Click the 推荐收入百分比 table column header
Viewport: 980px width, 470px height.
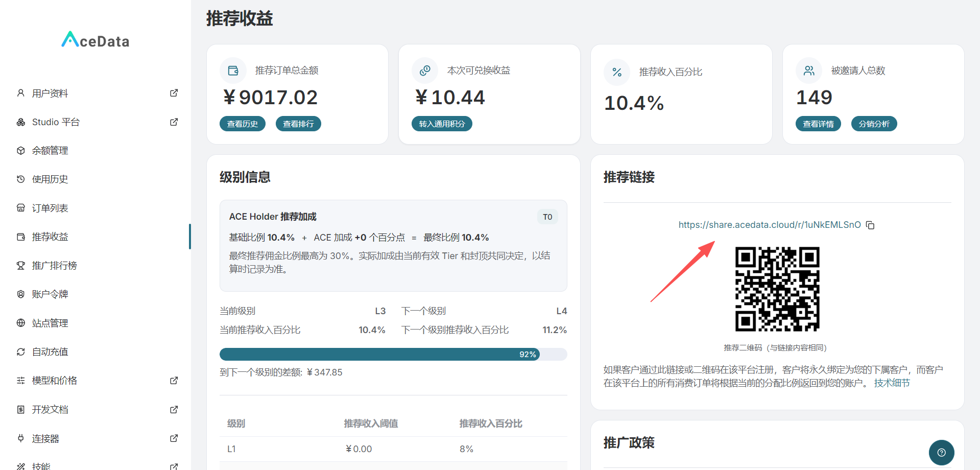click(491, 424)
